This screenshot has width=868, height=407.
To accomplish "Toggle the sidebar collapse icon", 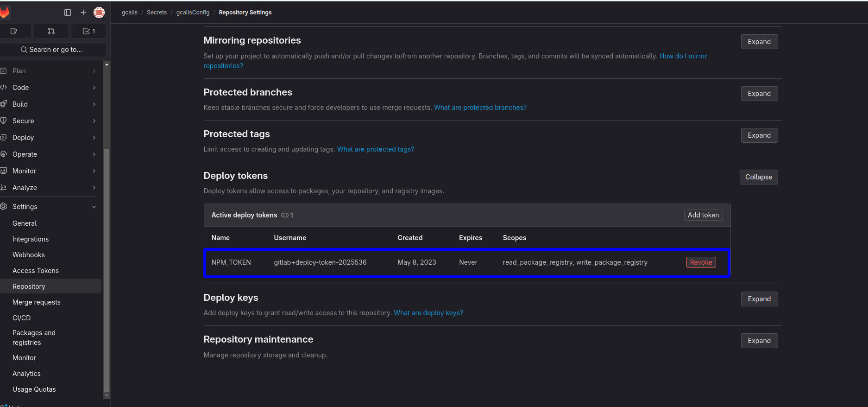I will tap(68, 13).
